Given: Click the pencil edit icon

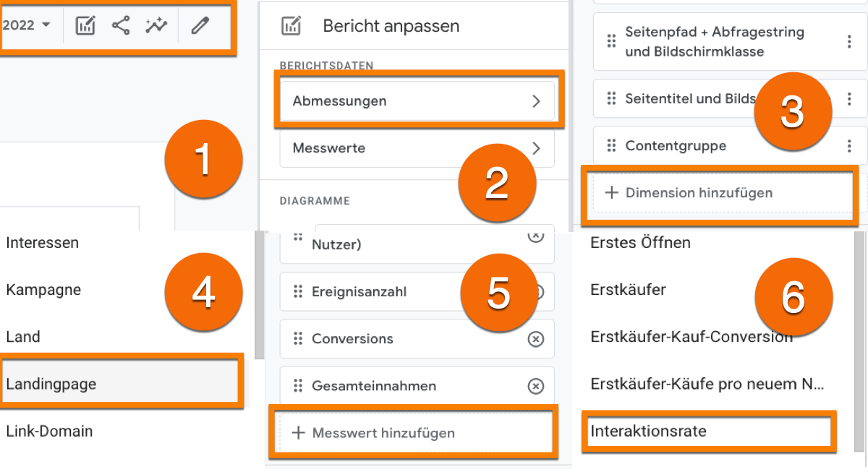Looking at the screenshot, I should 200,25.
